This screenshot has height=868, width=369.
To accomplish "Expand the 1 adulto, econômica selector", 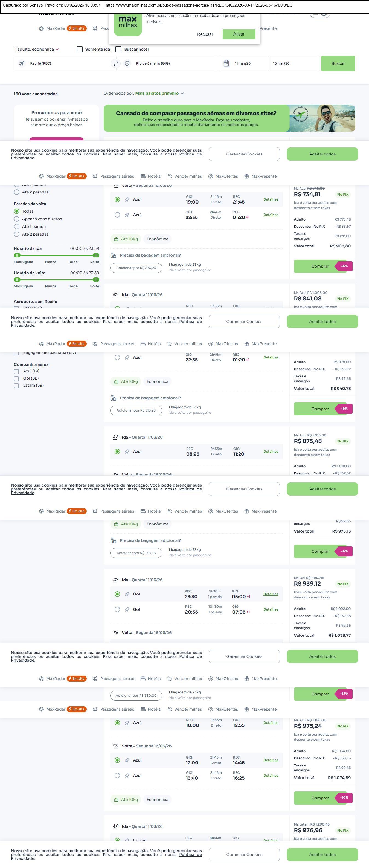I will [x=37, y=49].
